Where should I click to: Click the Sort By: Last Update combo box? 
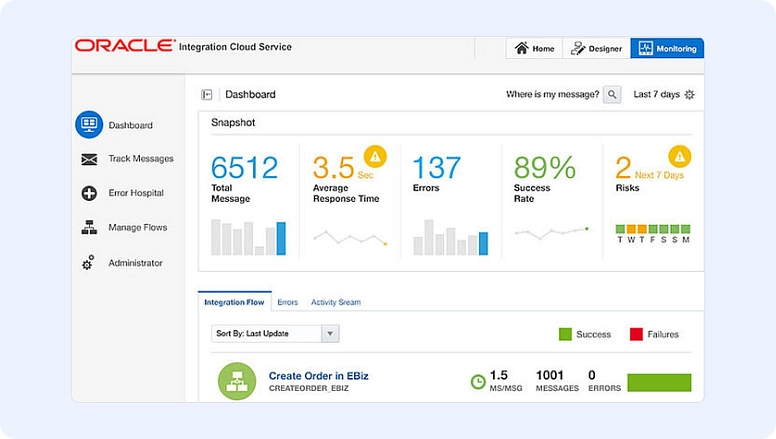pos(275,334)
